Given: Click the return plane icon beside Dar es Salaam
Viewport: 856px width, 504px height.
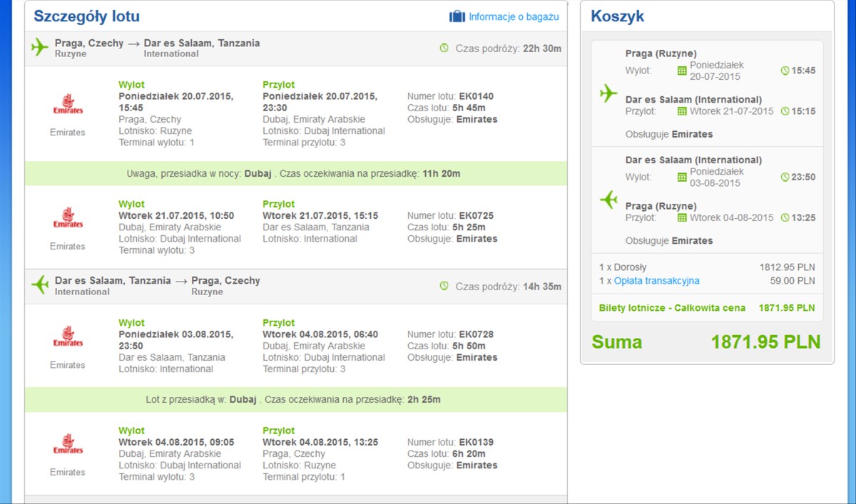Looking at the screenshot, I should [40, 285].
